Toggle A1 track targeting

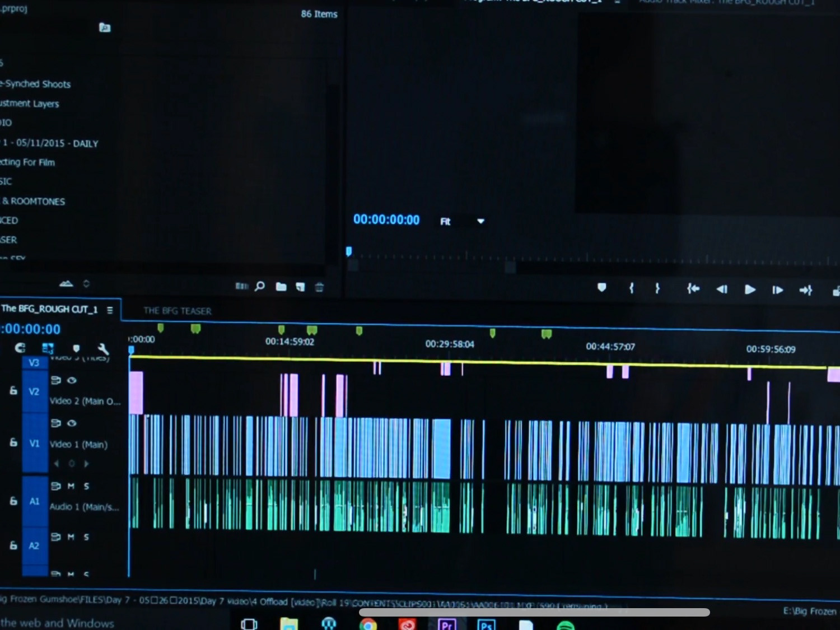34,501
